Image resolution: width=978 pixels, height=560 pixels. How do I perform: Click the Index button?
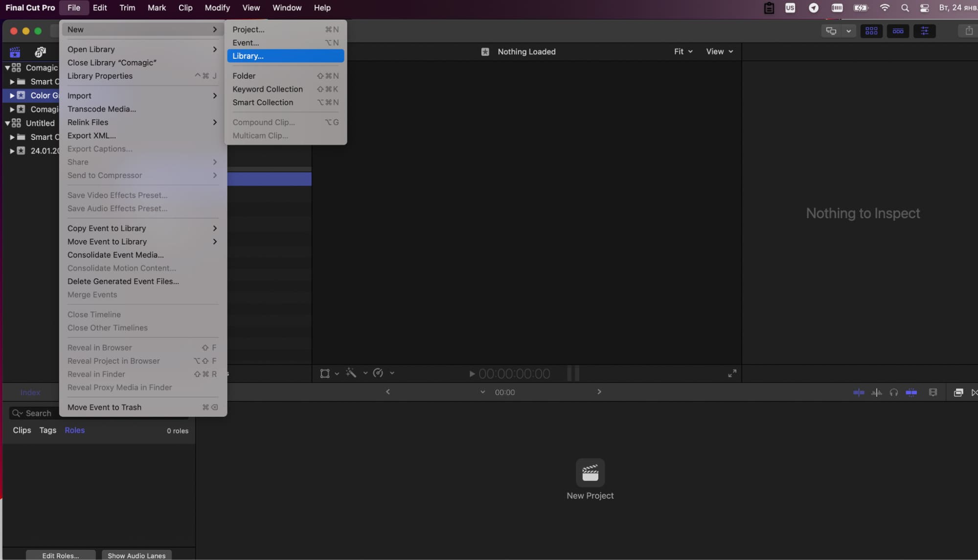click(30, 392)
